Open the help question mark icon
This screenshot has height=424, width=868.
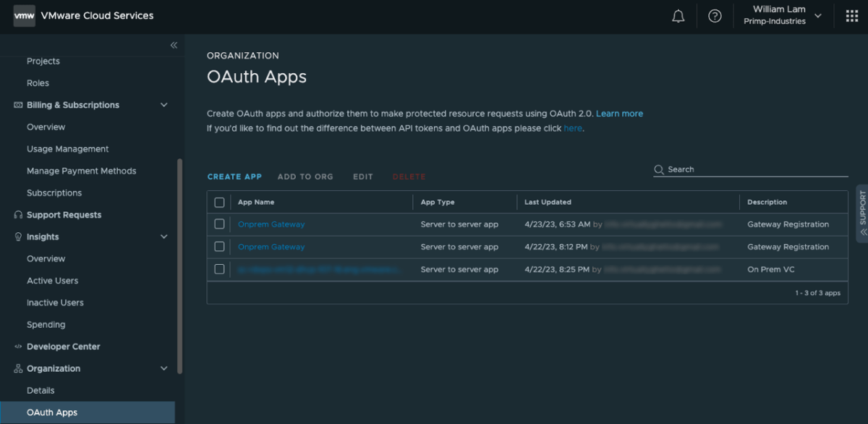pyautogui.click(x=715, y=16)
